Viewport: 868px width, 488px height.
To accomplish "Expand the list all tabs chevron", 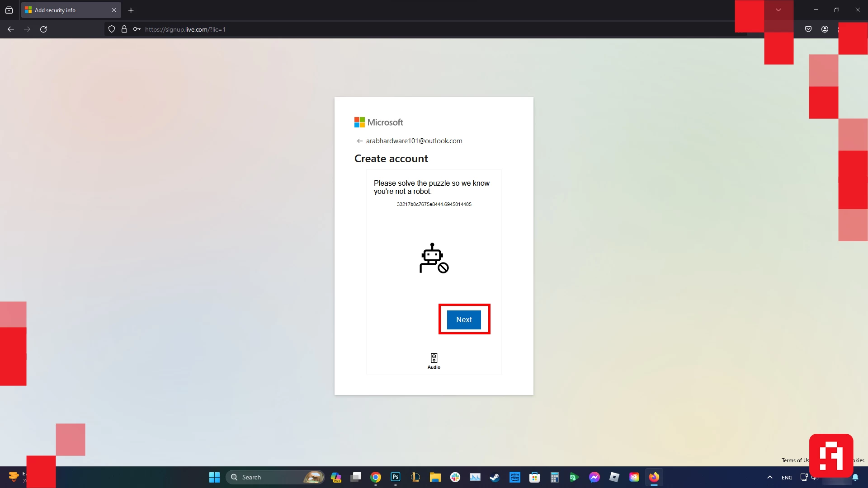I will click(778, 10).
